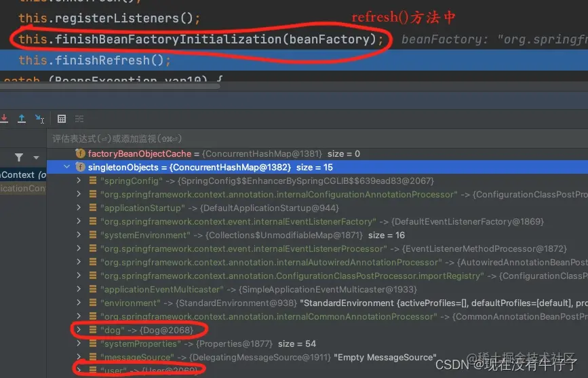
Task: Select the "Context (o" stack frame
Action: click(x=23, y=174)
